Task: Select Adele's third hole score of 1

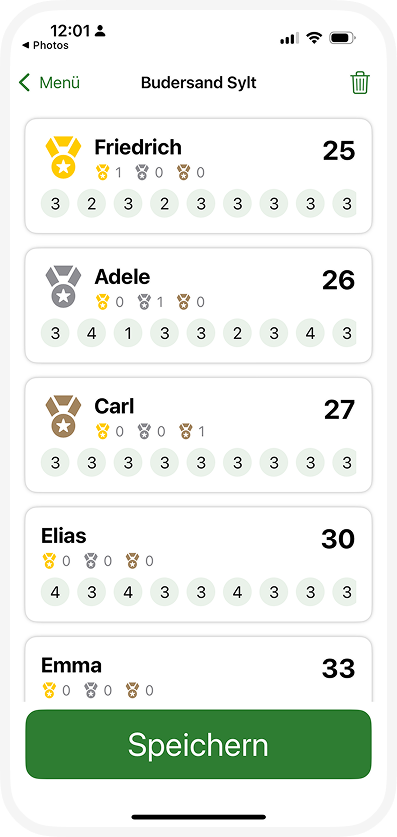Action: 128,333
